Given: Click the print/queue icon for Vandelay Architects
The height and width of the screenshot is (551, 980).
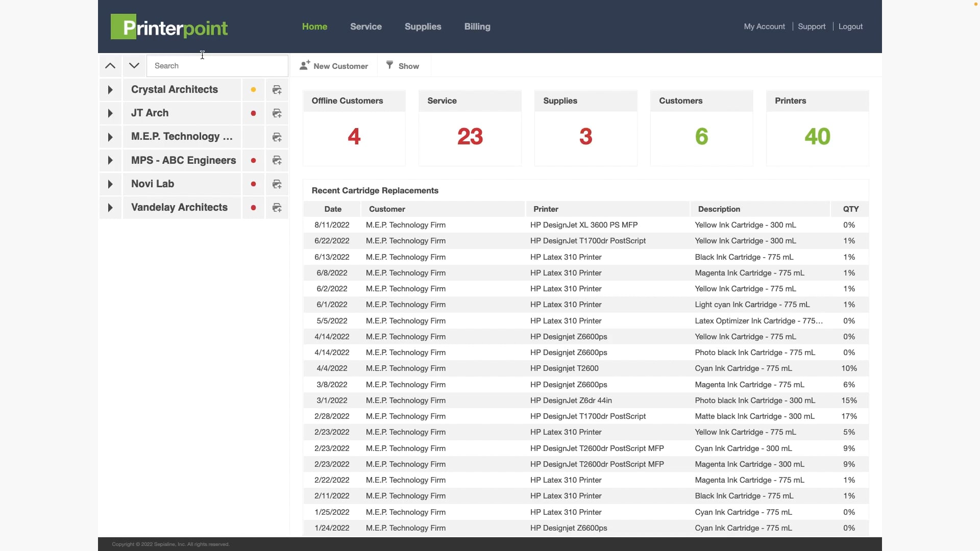Looking at the screenshot, I should coord(277,207).
